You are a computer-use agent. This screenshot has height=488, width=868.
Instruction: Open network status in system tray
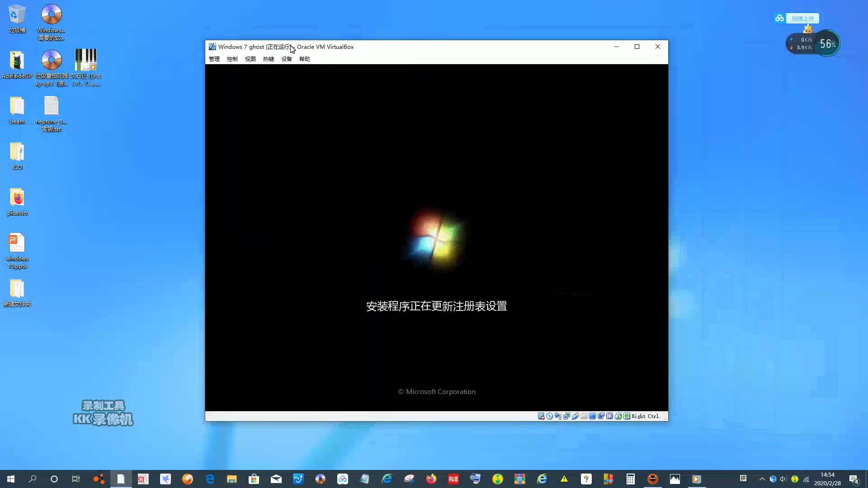806,479
